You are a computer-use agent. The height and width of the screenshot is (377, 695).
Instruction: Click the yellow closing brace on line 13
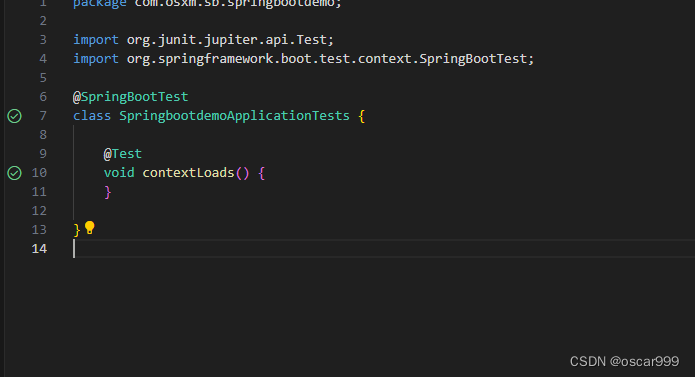pyautogui.click(x=77, y=230)
